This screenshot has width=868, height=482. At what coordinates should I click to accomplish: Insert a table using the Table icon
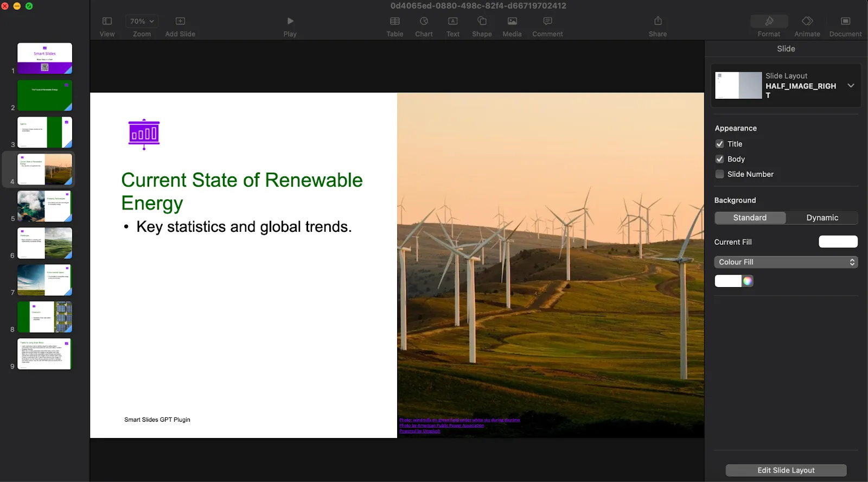pos(394,21)
